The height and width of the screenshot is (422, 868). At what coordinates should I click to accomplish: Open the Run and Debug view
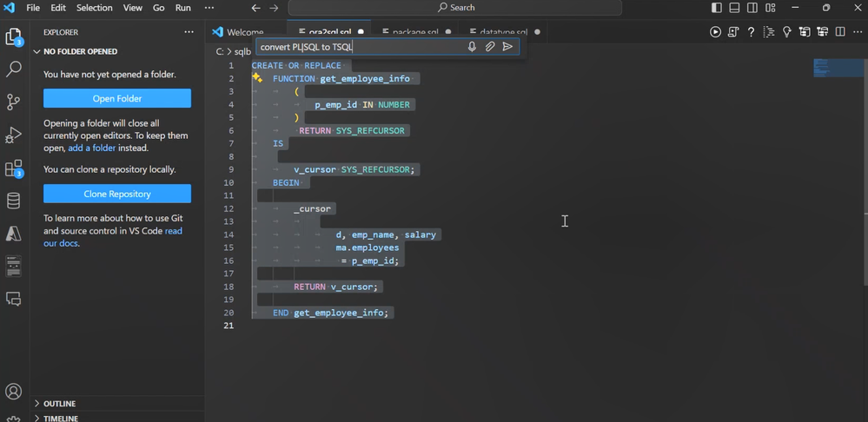click(13, 135)
